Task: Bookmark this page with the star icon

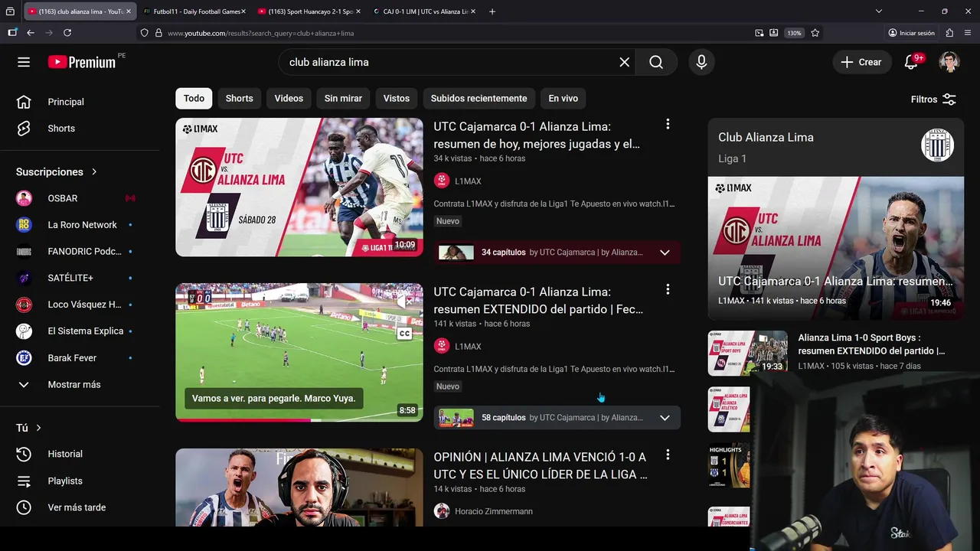Action: tap(815, 33)
